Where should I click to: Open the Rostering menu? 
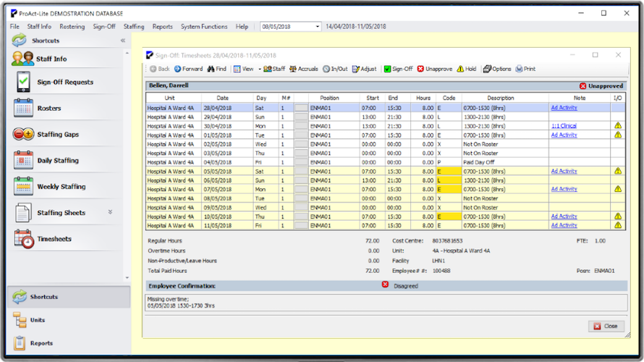click(72, 27)
